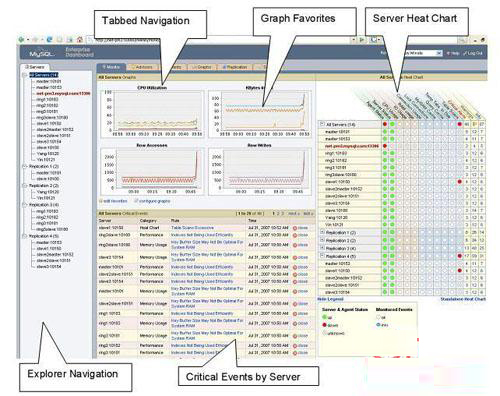
Task: Go to page 2 of critical events
Action: point(278,213)
